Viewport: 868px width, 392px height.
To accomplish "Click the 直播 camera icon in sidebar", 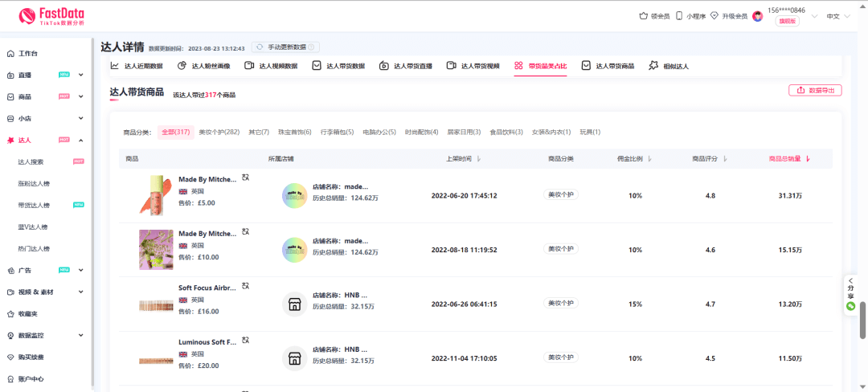I will 10,76.
